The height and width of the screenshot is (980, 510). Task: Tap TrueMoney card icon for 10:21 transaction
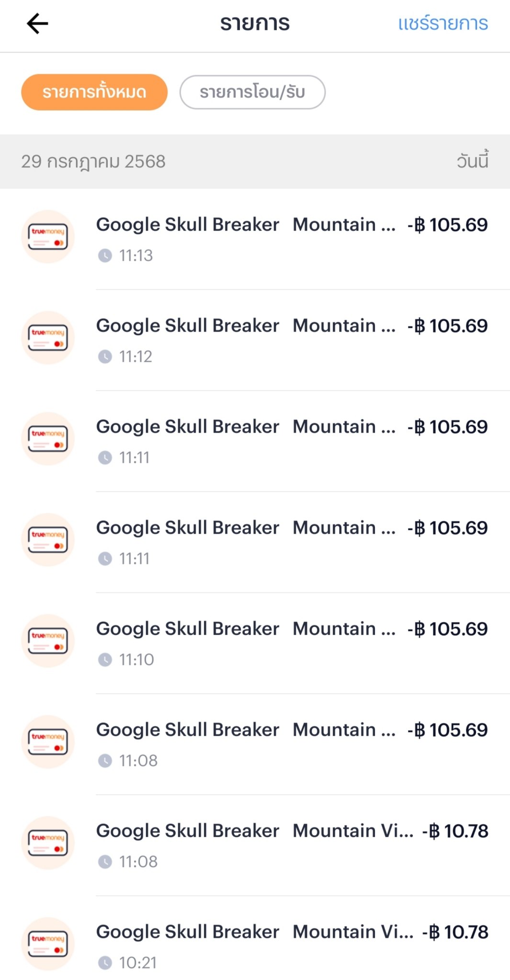coord(48,944)
